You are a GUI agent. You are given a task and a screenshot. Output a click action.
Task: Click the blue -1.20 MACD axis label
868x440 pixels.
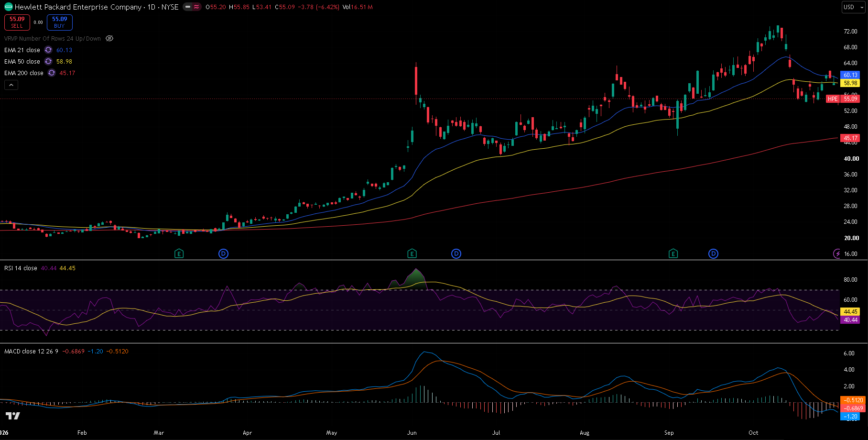coord(851,417)
